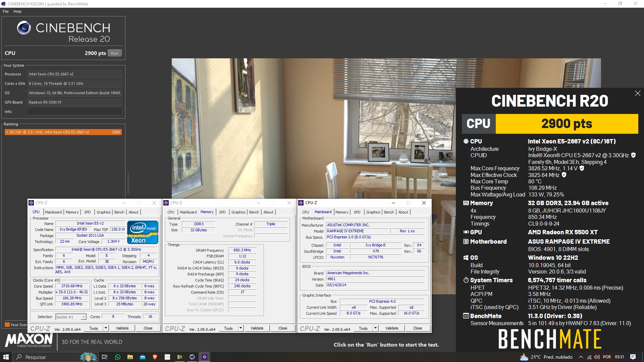Click the BenchMate logo at bottom
The image size is (644, 362).
tap(550, 339)
